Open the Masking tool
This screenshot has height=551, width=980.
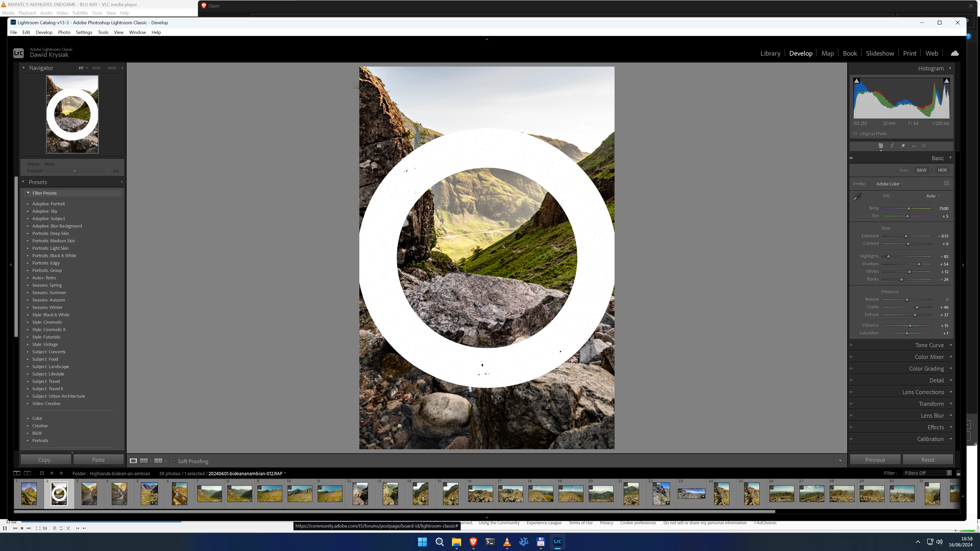point(924,146)
